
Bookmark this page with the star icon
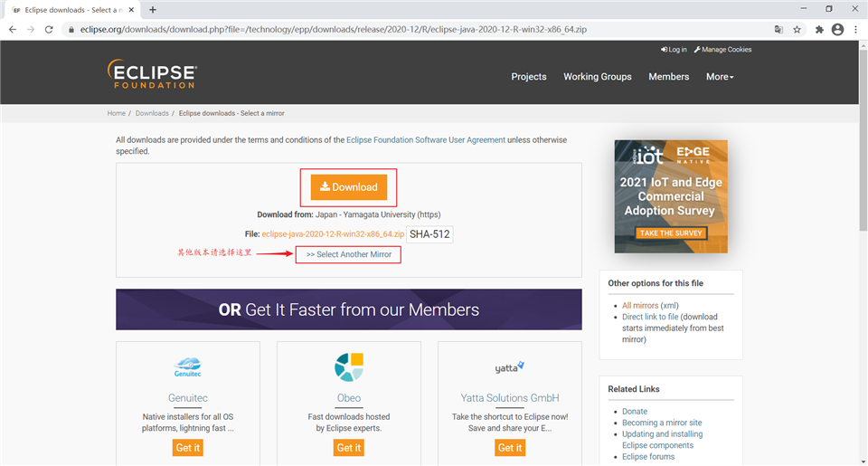click(797, 29)
